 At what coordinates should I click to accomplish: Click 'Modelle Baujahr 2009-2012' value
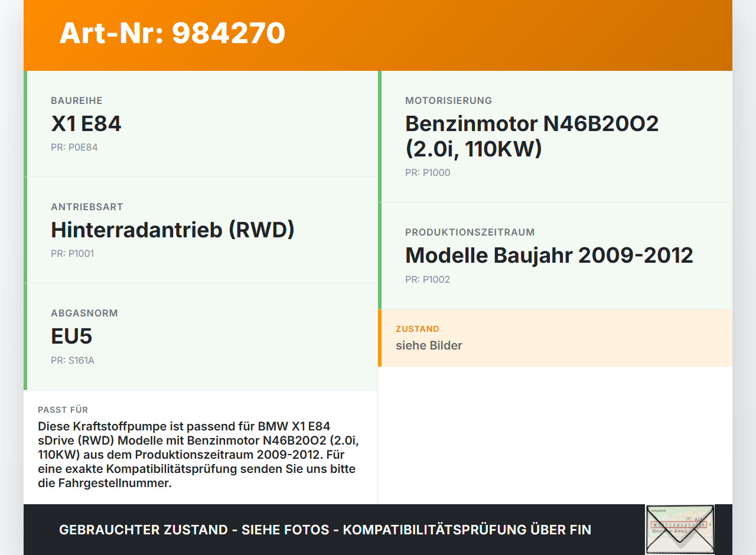coord(549,255)
